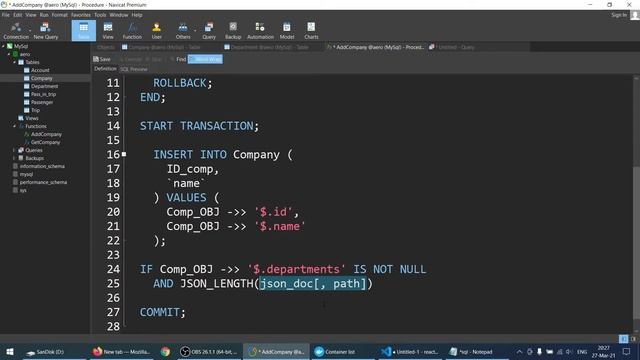
Task: Click the json_doc[, path] parameter placeholder
Action: coord(313,283)
